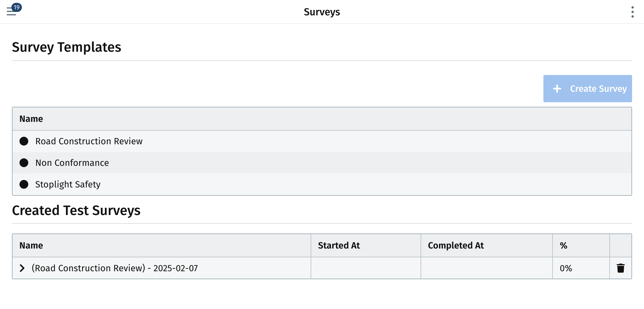The width and height of the screenshot is (644, 309).
Task: Click the 0% progress cell
Action: (566, 268)
